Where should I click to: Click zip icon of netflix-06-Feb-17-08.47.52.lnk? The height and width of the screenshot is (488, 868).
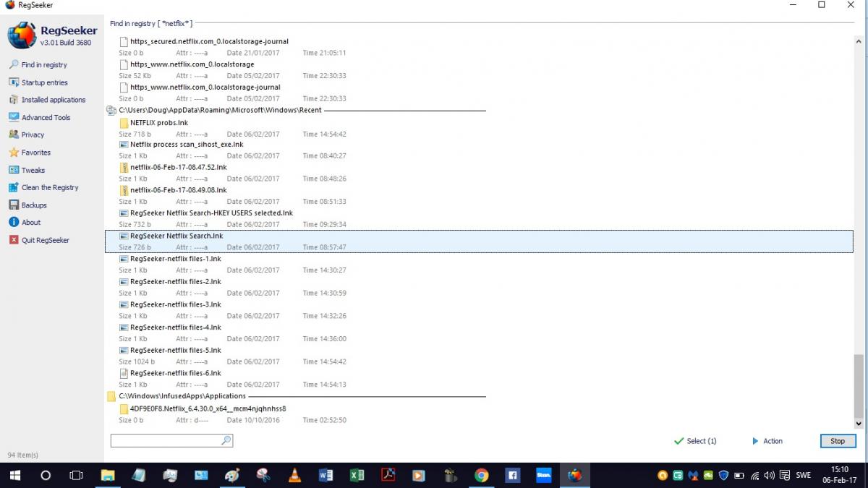click(124, 168)
